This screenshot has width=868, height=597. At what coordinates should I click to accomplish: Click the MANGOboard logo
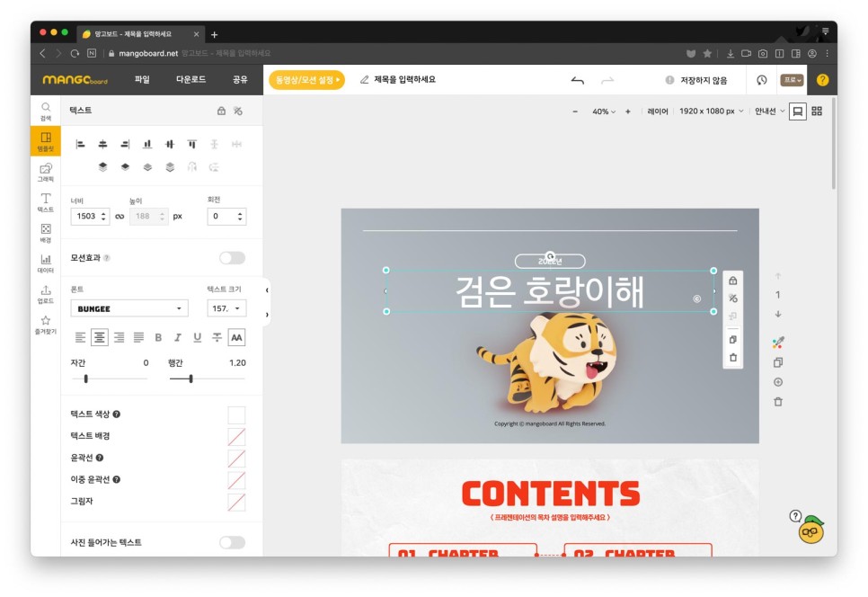75,80
